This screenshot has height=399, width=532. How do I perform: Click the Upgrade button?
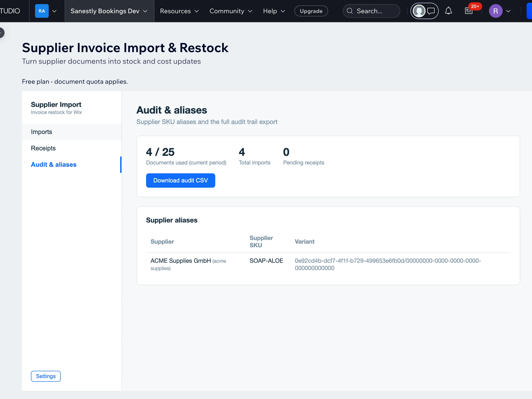311,11
